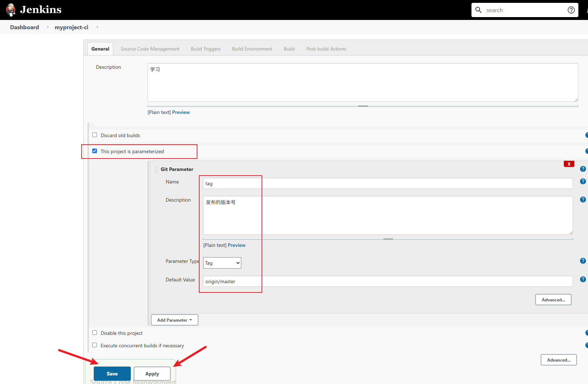Viewport: 588px width, 384px height.
Task: Toggle Discard old builds checkbox
Action: pos(95,135)
